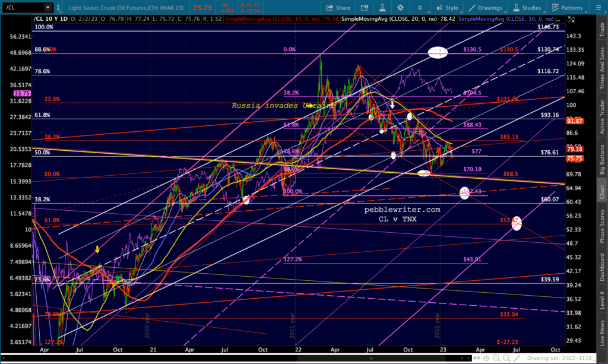The height and width of the screenshot is (364, 608).
Task: Click the $39.59 Fibonacci level label
Action: click(550, 280)
